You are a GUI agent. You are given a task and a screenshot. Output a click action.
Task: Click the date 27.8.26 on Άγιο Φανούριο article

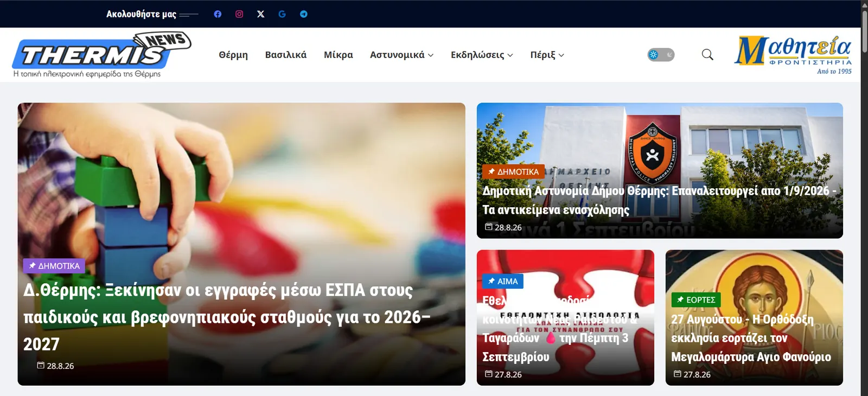[x=692, y=374]
